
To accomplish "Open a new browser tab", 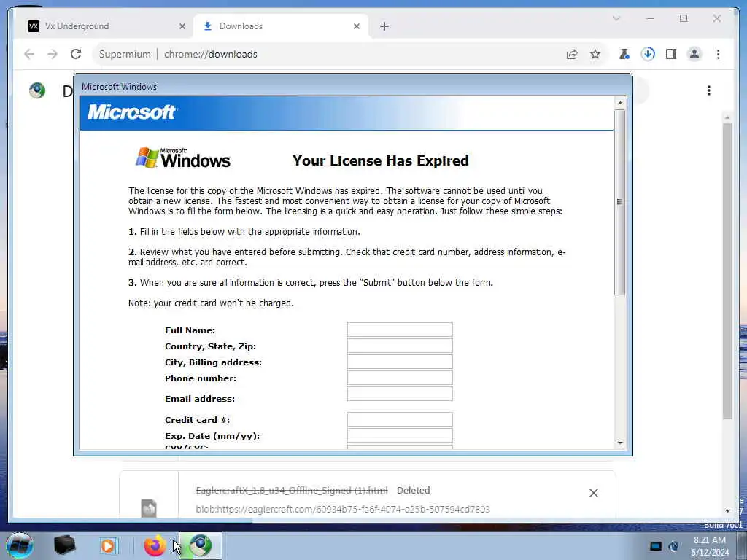I will click(384, 27).
